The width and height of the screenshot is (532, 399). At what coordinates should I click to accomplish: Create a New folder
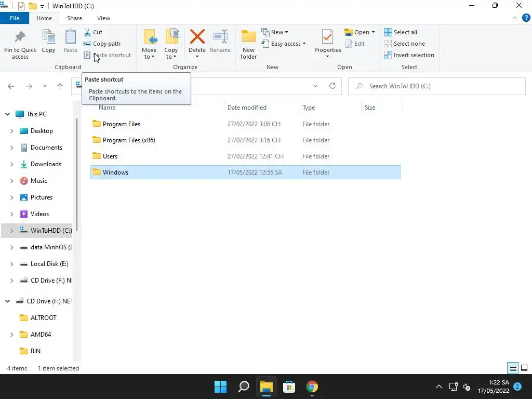click(248, 45)
